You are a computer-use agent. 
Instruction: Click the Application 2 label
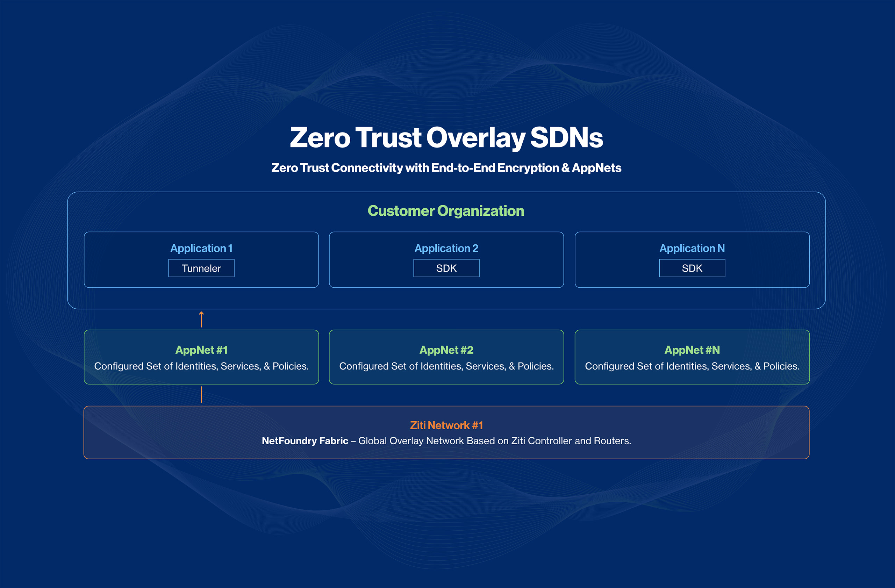click(x=446, y=248)
